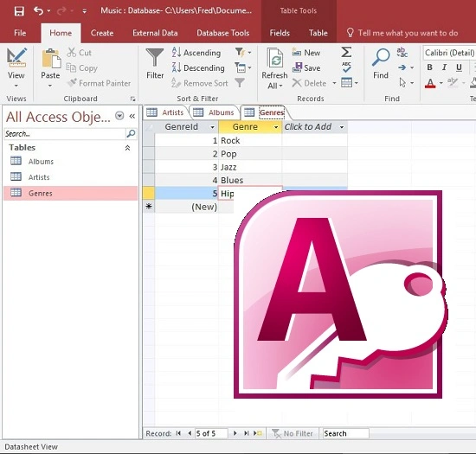Go to first record navigation icon
The width and height of the screenshot is (476, 454).
coord(178,433)
